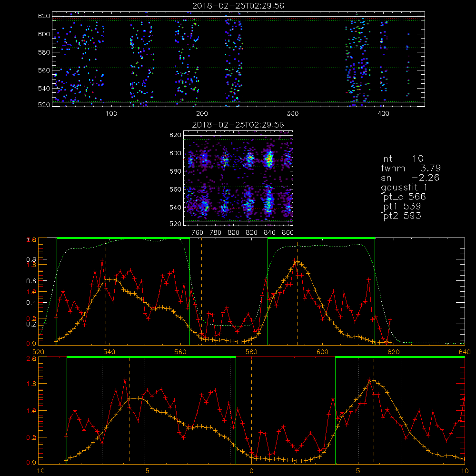Image resolution: width=476 pixels, height=476 pixels.
Task: Click x-axis label 820 on middle image
Action: 252,233
